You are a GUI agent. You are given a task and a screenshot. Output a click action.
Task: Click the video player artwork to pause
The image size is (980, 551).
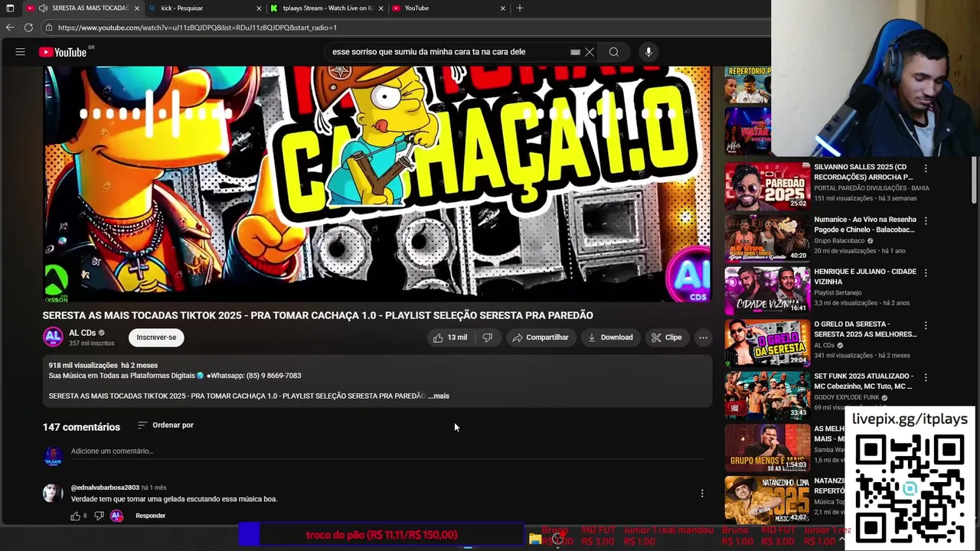pyautogui.click(x=377, y=184)
